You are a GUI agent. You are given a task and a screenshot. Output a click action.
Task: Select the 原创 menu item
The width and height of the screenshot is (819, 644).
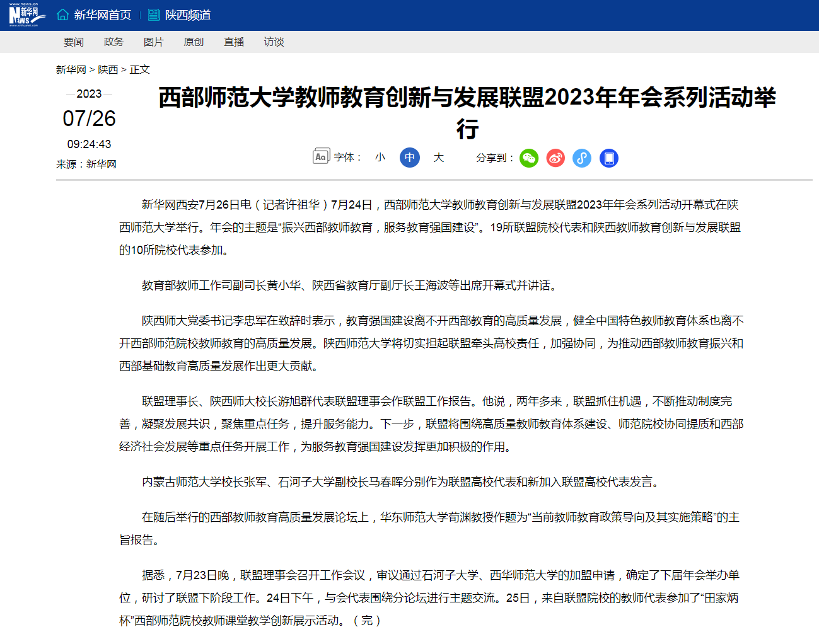tap(194, 42)
